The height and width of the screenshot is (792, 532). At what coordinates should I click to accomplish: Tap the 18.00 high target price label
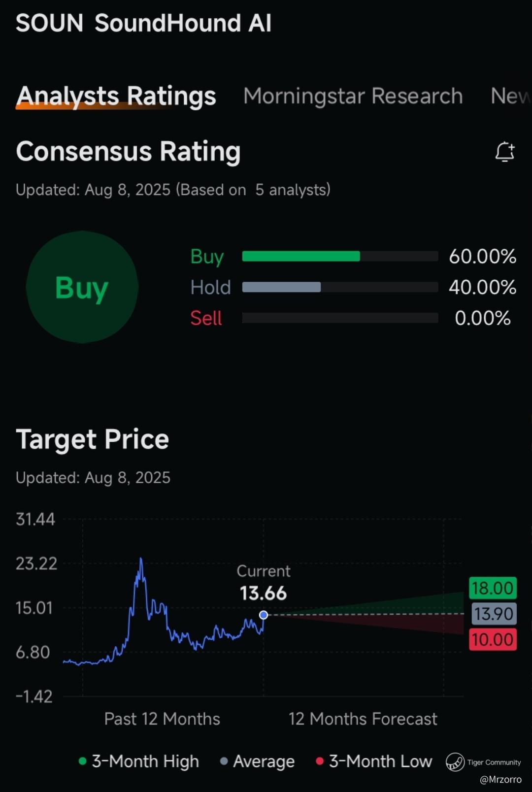coord(493,588)
